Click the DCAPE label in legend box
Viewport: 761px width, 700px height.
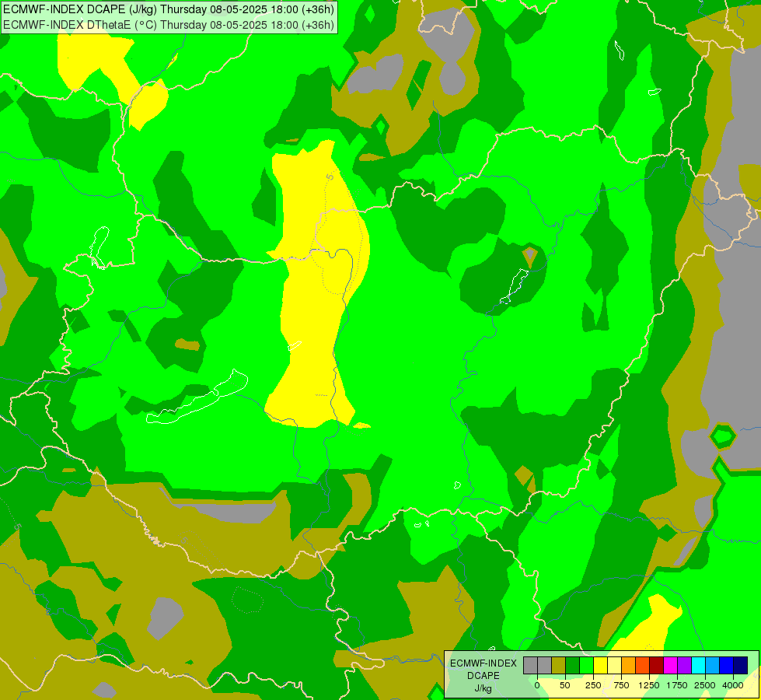click(x=483, y=676)
